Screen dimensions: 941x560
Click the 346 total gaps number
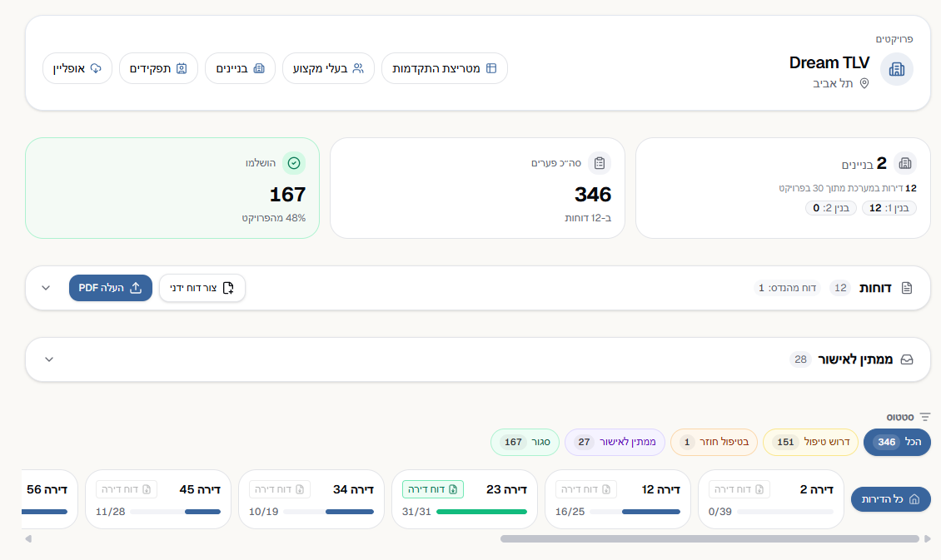(593, 194)
